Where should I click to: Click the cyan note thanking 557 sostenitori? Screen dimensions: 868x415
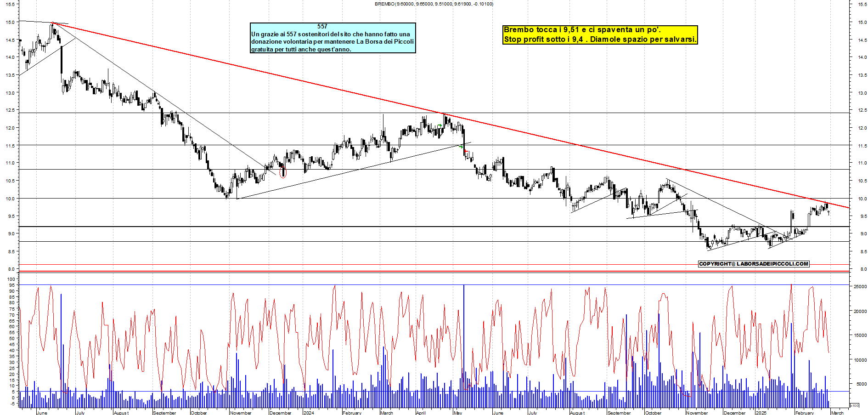pos(333,38)
